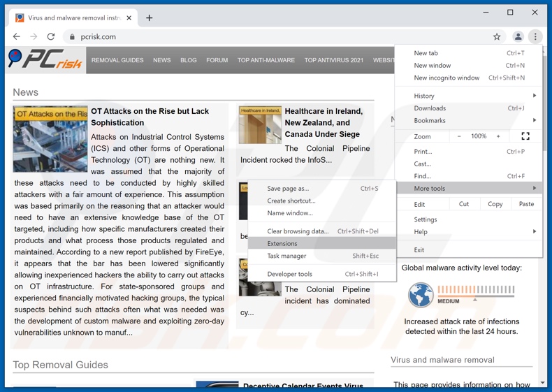Click the browser back arrow
This screenshot has width=552, height=392.
(17, 36)
